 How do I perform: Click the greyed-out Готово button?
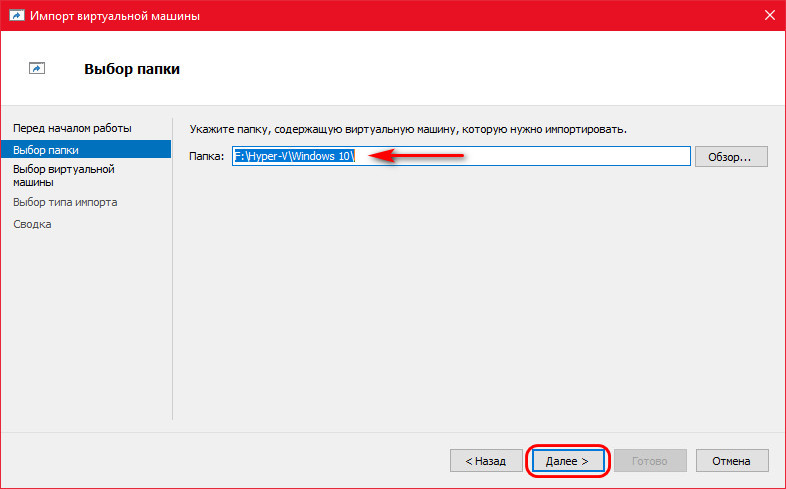coord(650,460)
